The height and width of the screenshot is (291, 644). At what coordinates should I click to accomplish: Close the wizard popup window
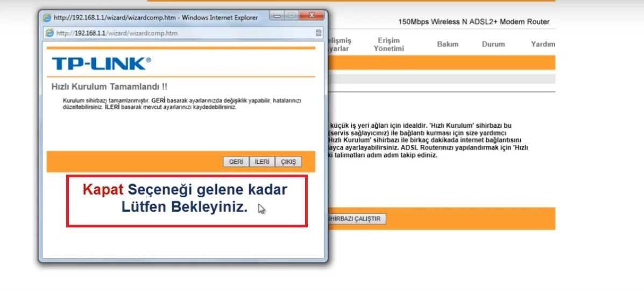click(311, 15)
